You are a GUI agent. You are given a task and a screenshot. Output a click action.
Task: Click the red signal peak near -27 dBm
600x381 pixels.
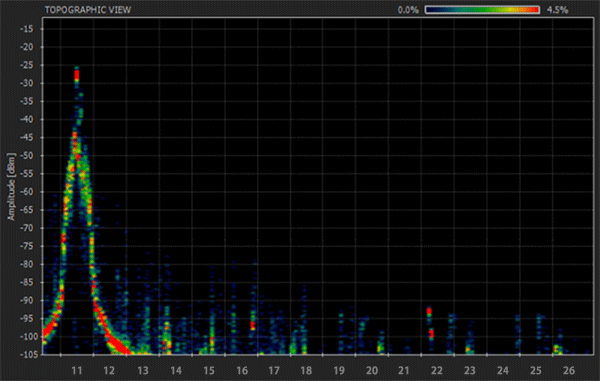pyautogui.click(x=77, y=75)
